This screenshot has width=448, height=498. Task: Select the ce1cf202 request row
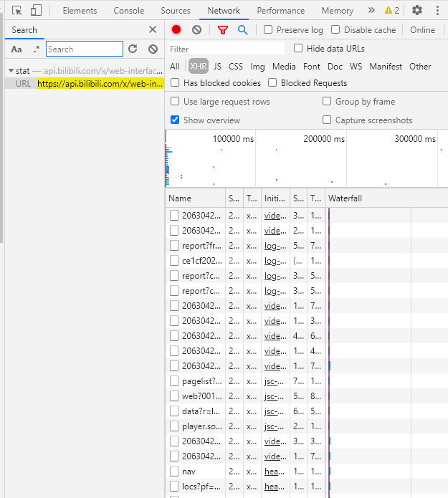click(307, 261)
